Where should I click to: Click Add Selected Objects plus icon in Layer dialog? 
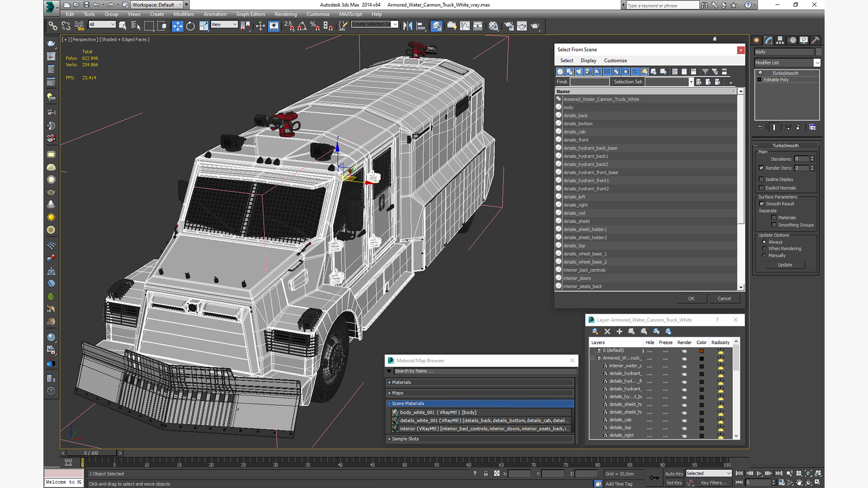[x=619, y=332]
